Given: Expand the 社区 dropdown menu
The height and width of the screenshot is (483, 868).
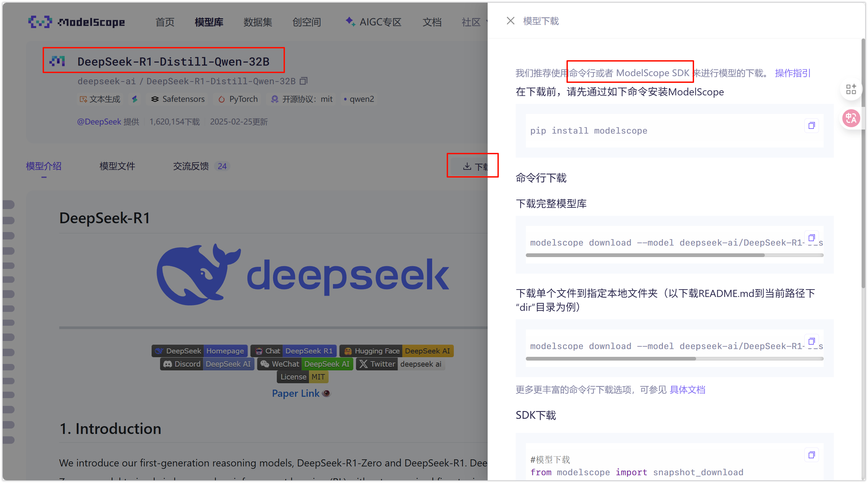Looking at the screenshot, I should click(x=474, y=22).
